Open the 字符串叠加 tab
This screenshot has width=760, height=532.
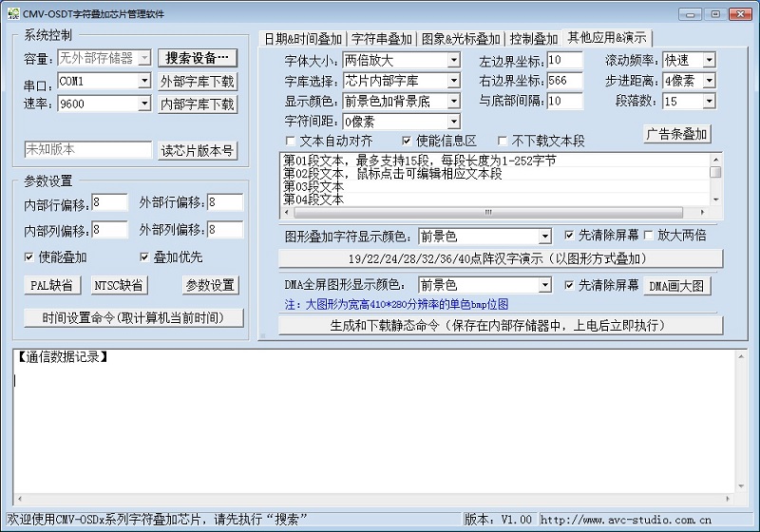click(381, 39)
